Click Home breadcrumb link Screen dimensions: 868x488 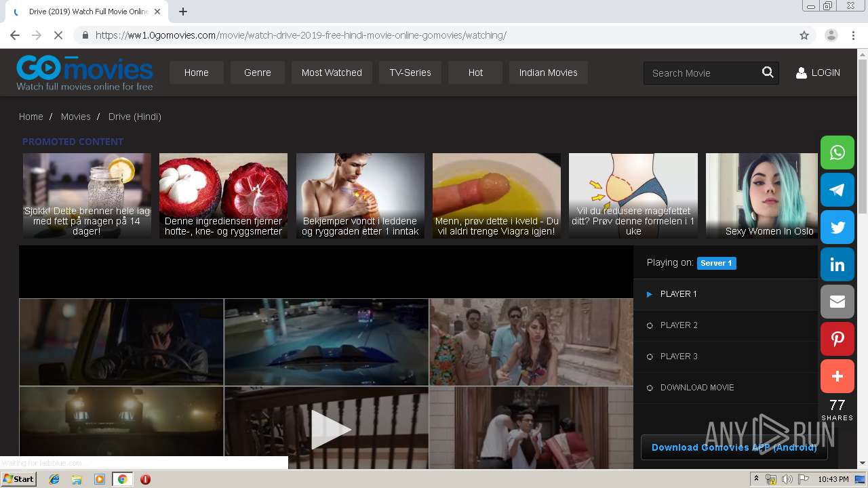coord(31,117)
